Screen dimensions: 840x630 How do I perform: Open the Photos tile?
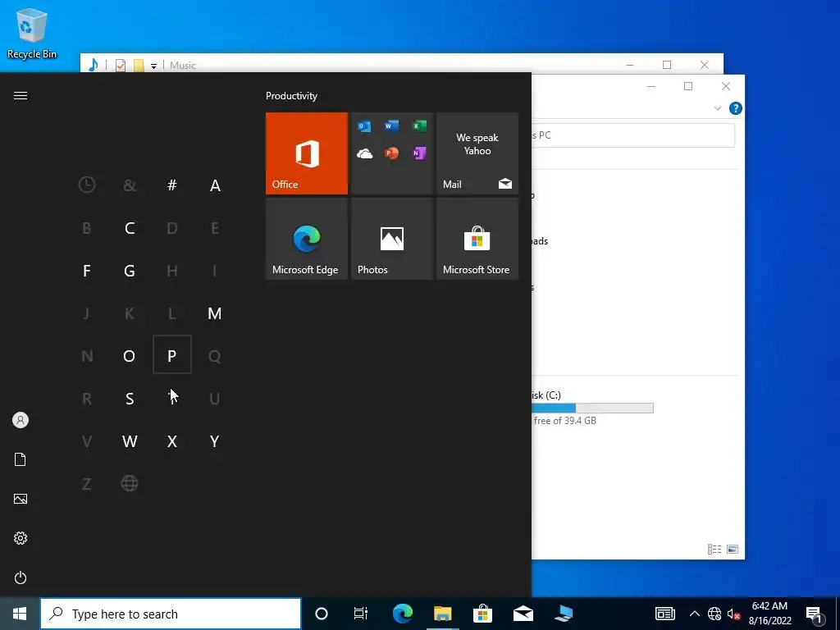[391, 239]
